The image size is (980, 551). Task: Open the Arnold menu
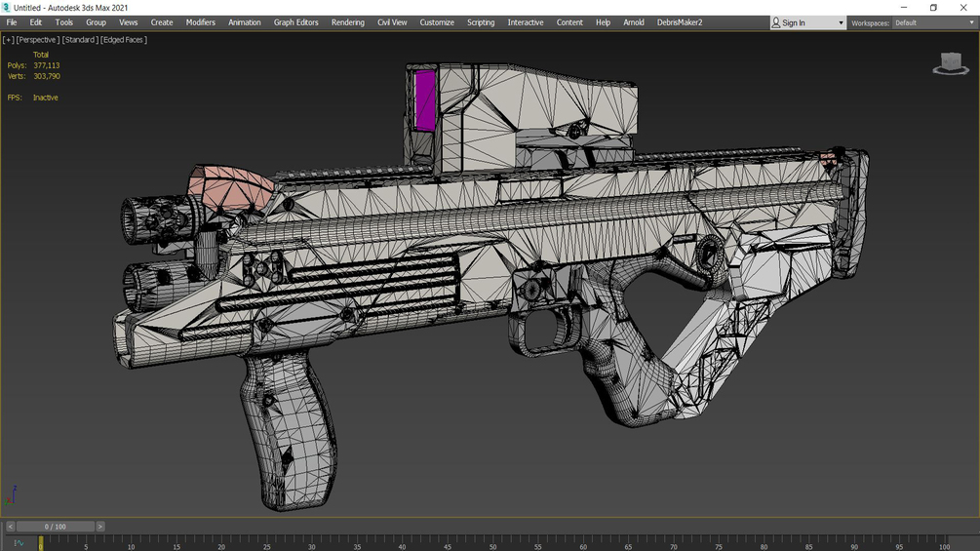click(633, 22)
